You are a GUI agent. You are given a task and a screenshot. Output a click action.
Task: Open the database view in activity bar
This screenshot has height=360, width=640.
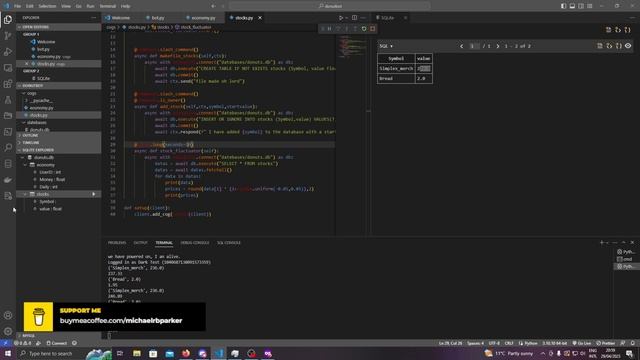tap(8, 164)
